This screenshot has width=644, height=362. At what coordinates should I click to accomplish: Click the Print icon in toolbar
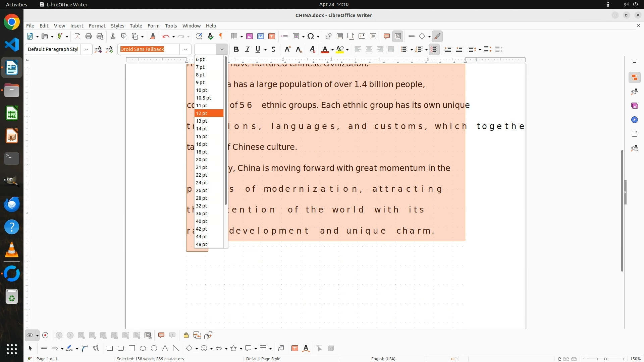(89, 36)
